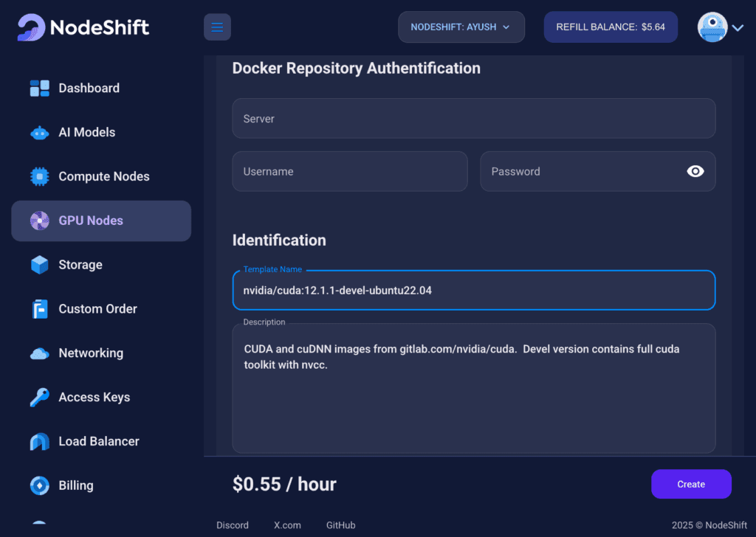Click the Load Balancer arch icon
Image resolution: width=756 pixels, height=537 pixels.
click(x=40, y=442)
